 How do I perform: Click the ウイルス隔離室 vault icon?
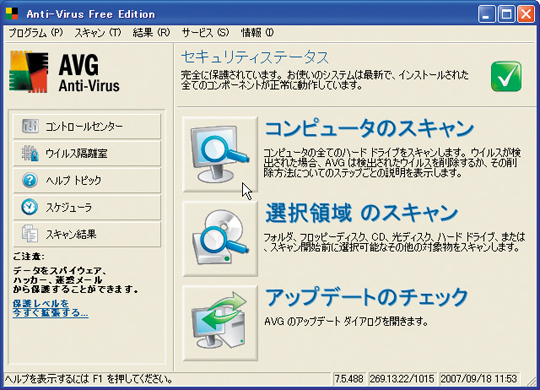[30, 153]
